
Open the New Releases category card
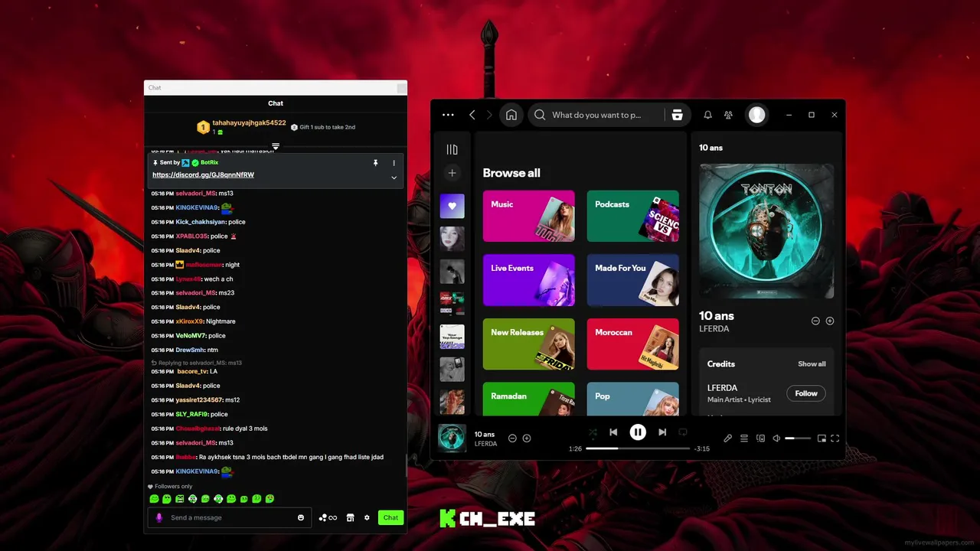(x=528, y=344)
